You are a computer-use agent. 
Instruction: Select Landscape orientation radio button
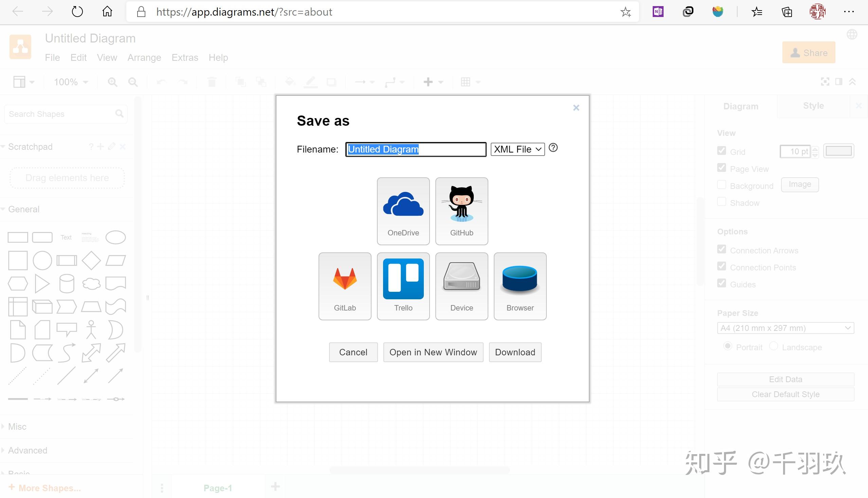tap(773, 346)
